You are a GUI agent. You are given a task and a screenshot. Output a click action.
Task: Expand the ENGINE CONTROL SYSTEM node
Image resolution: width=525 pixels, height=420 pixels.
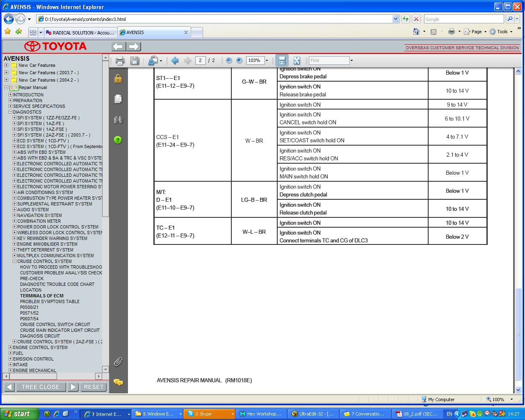11,347
